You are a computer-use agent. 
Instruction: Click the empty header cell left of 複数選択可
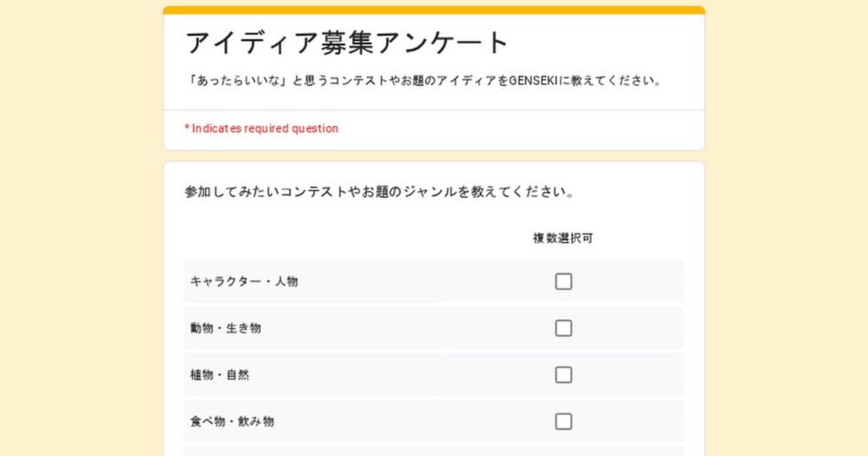tap(312, 238)
